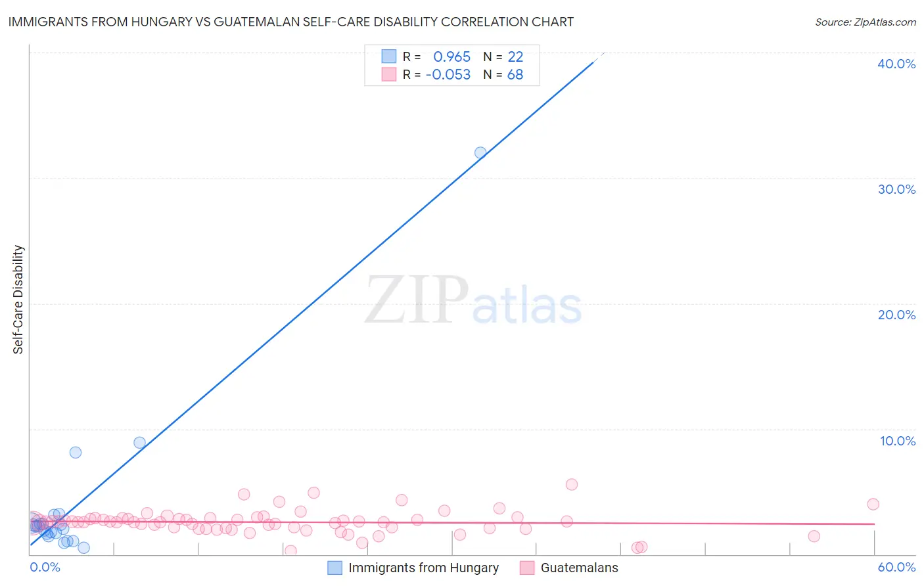This screenshot has height=586, width=924.
Task: Click the blue data point near 8%
Action: [x=76, y=453]
